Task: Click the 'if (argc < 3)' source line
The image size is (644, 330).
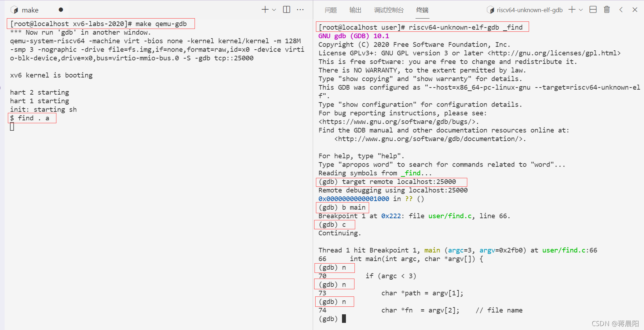Action: pos(391,276)
